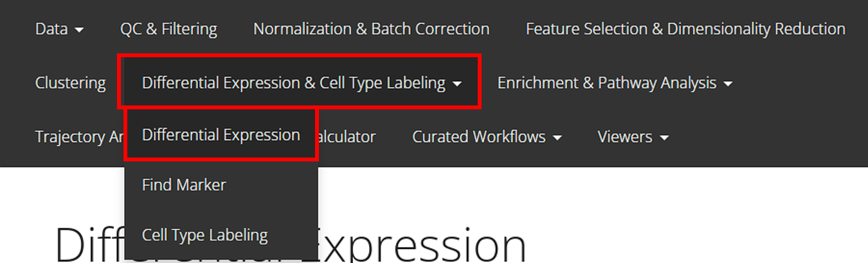Expand the Enrichment & Pathway Analysis caret
The height and width of the screenshot is (263, 868).
pos(728,84)
